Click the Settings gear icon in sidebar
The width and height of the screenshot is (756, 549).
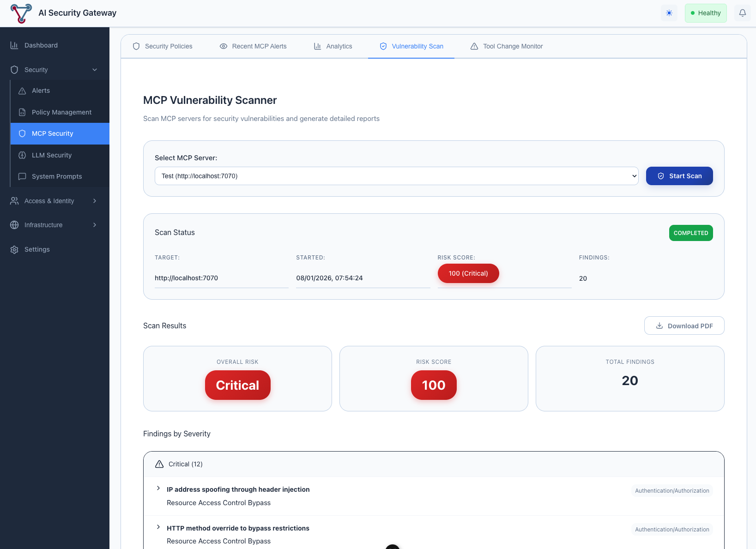tap(13, 249)
